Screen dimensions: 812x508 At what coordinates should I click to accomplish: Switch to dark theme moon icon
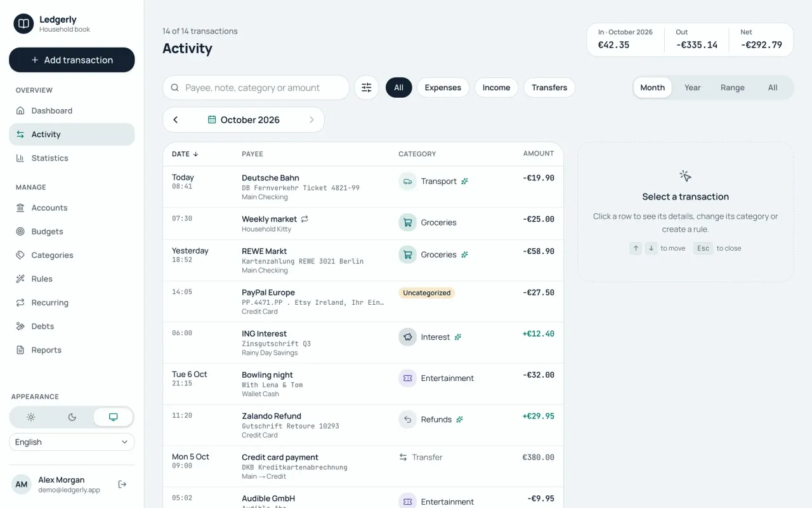tap(72, 417)
